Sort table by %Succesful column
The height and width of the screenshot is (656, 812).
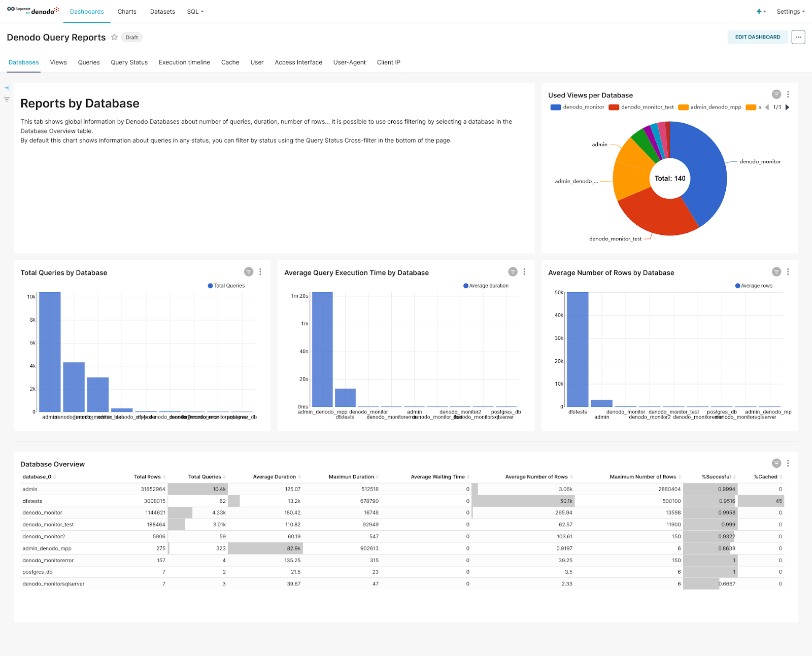click(x=719, y=477)
